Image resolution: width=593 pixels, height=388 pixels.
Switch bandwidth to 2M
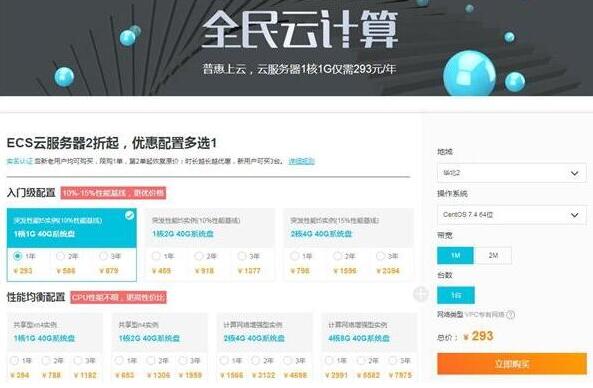click(x=493, y=255)
